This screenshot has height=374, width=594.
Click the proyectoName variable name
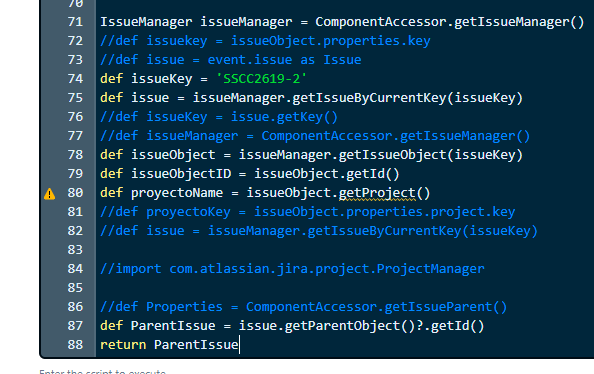pos(177,193)
